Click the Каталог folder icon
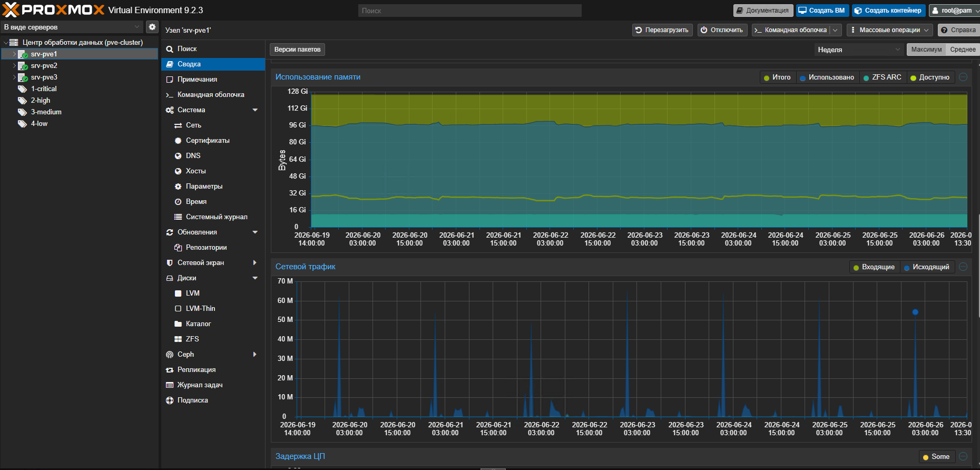The image size is (980, 470). [178, 324]
